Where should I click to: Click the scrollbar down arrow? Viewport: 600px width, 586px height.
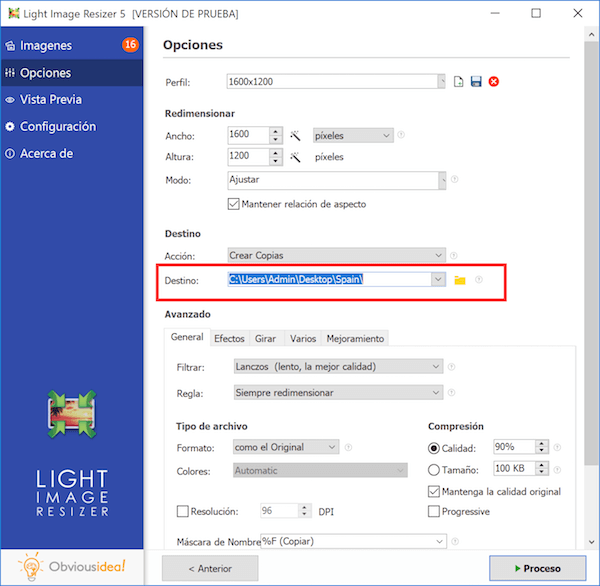click(x=592, y=542)
